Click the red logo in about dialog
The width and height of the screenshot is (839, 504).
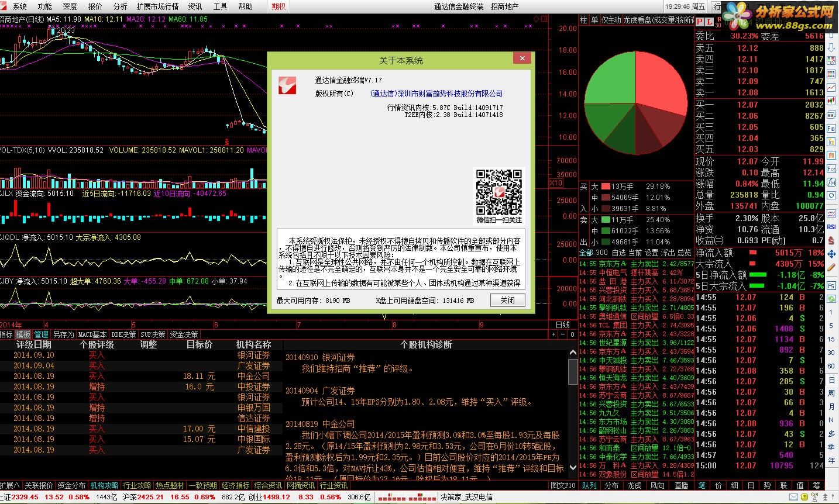tap(287, 85)
